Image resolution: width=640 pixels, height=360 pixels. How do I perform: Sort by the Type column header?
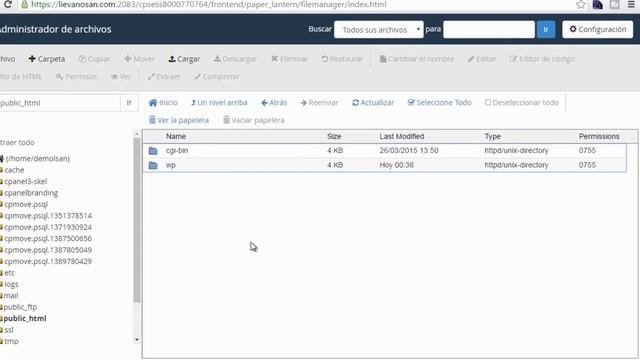point(493,136)
